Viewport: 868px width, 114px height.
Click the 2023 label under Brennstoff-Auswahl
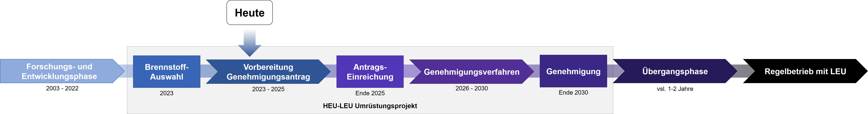point(166,93)
